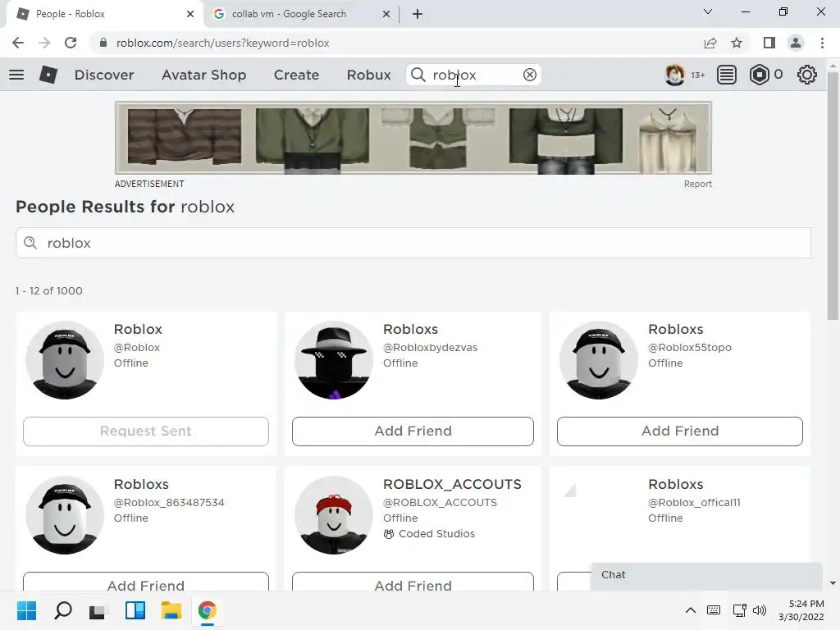
Task: Click the Chrome address bar URL
Action: click(223, 43)
